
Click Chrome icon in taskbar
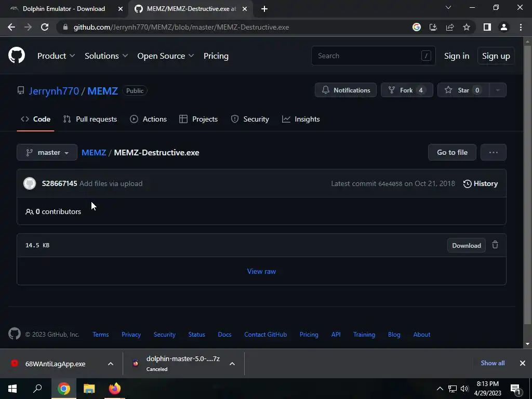[63, 389]
